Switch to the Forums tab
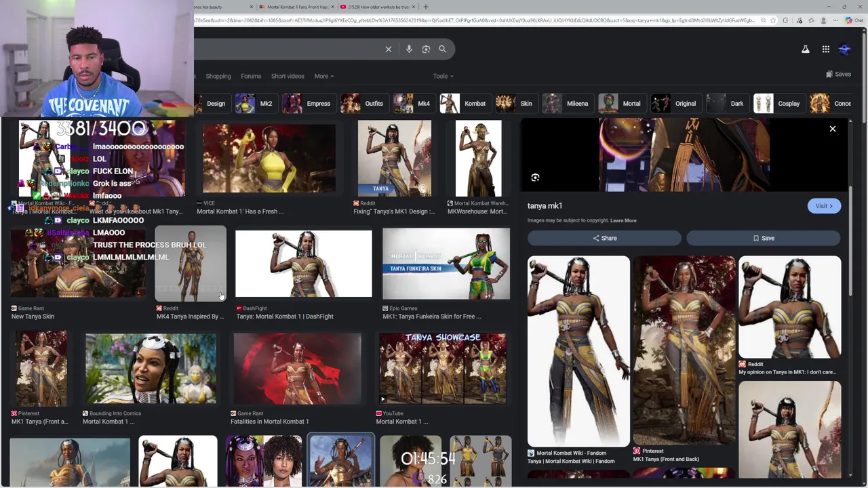 (251, 76)
